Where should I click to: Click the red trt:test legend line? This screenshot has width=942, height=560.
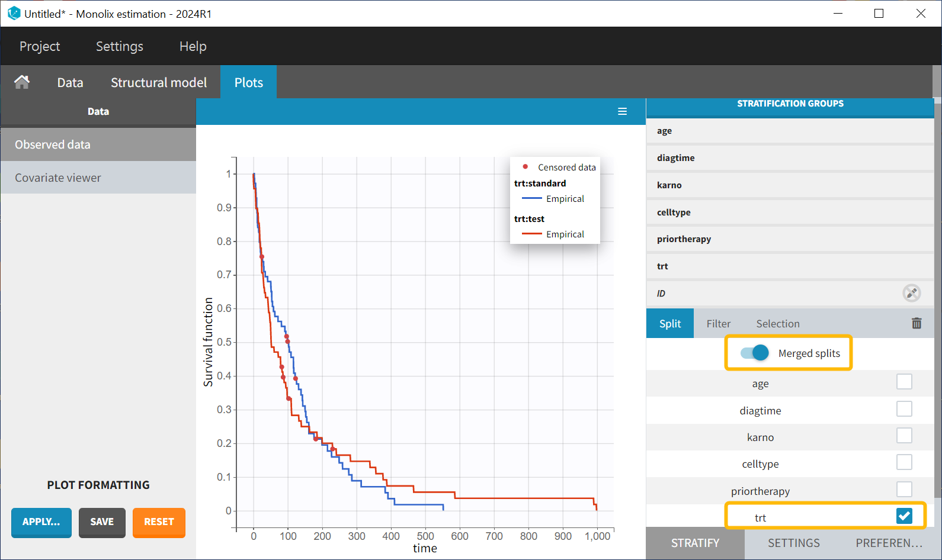point(531,234)
